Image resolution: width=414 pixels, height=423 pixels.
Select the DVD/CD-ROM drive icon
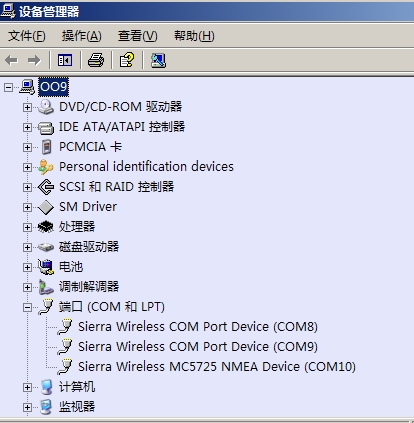(46, 107)
